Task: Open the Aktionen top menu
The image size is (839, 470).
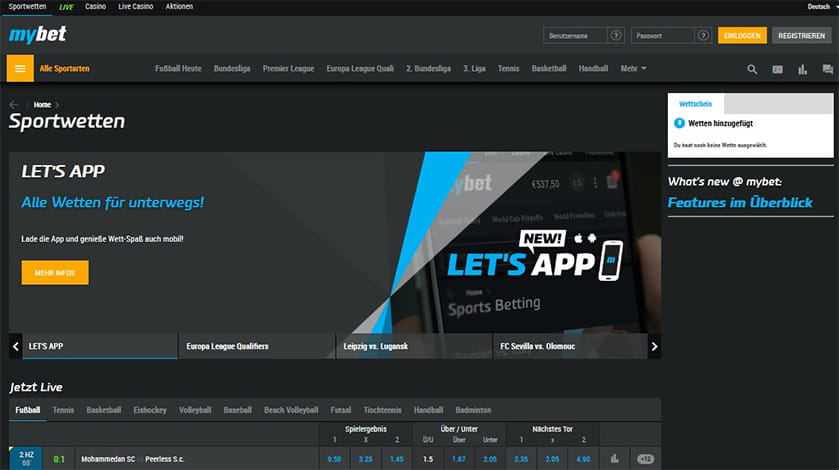Action: coord(179,6)
